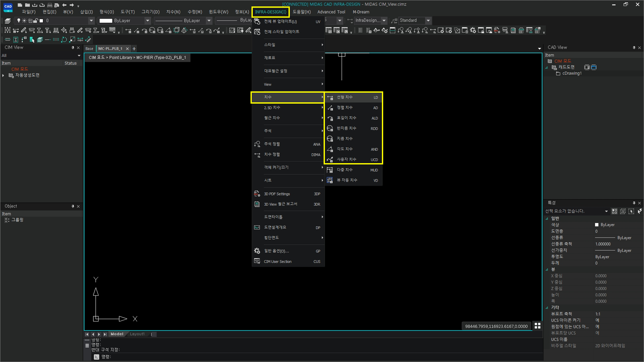The image size is (644, 362).
Task: Expand the 자동생성도면 tree node
Action: tap(3, 75)
